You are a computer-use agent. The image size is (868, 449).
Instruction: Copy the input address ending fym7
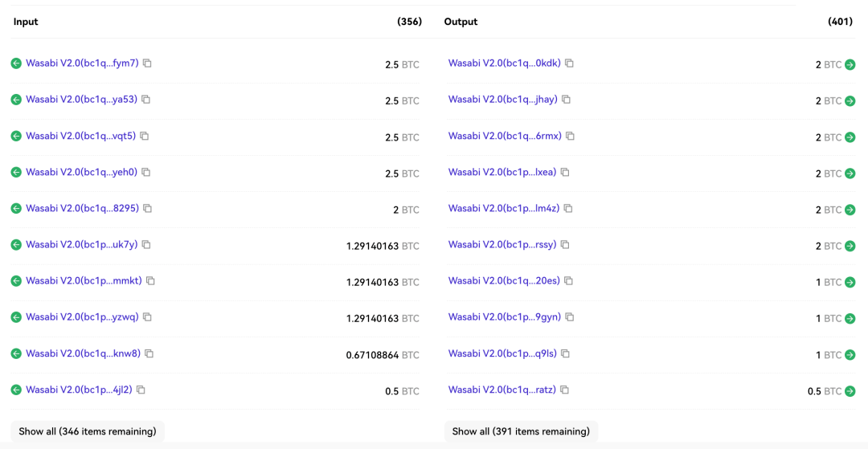(147, 63)
